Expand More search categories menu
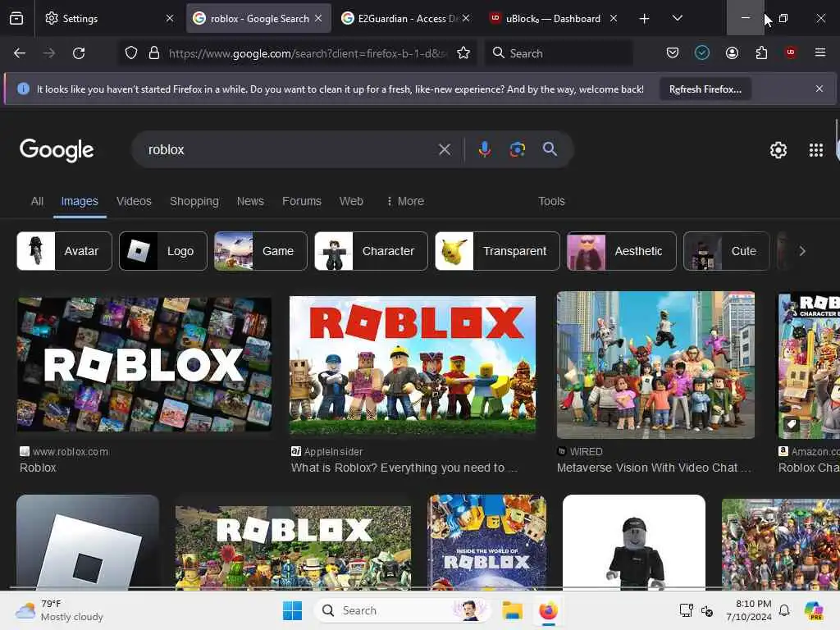The image size is (840, 630). 405,202
